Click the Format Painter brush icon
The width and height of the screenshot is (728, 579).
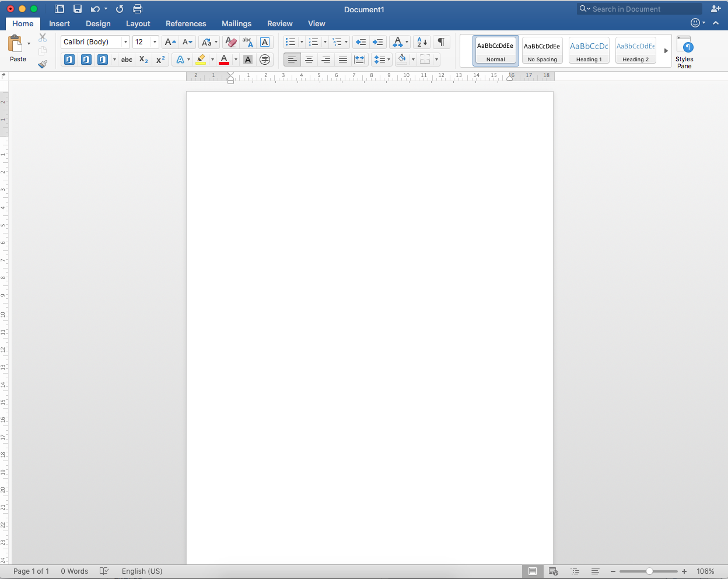[x=43, y=64]
